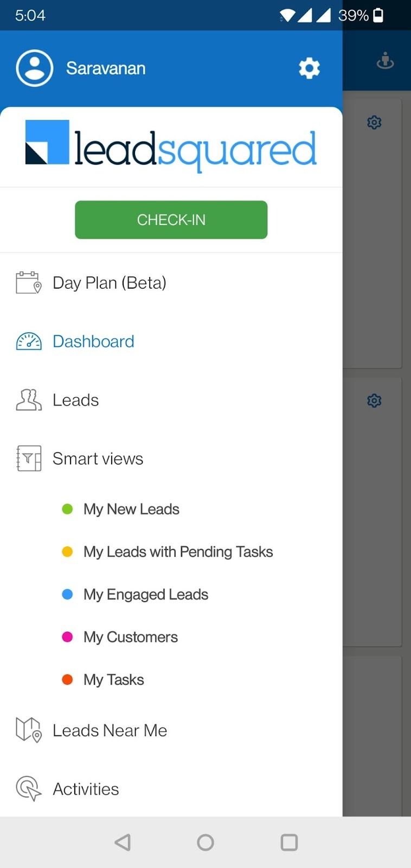Open Leads Near Me
Screen dimensions: 411x868
point(110,730)
